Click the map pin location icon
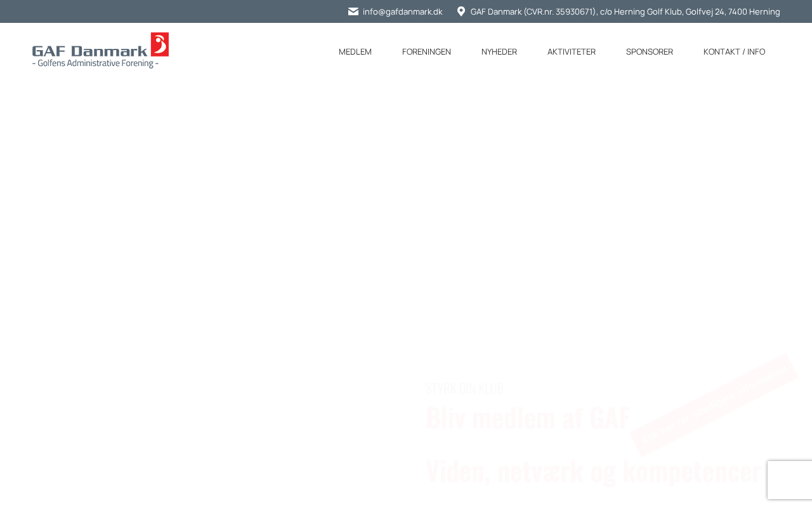Screen dimensions: 812x508 [x=461, y=11]
